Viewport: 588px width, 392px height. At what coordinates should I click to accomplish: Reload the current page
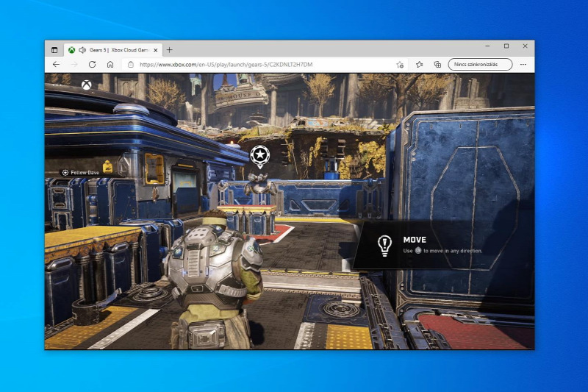(93, 65)
